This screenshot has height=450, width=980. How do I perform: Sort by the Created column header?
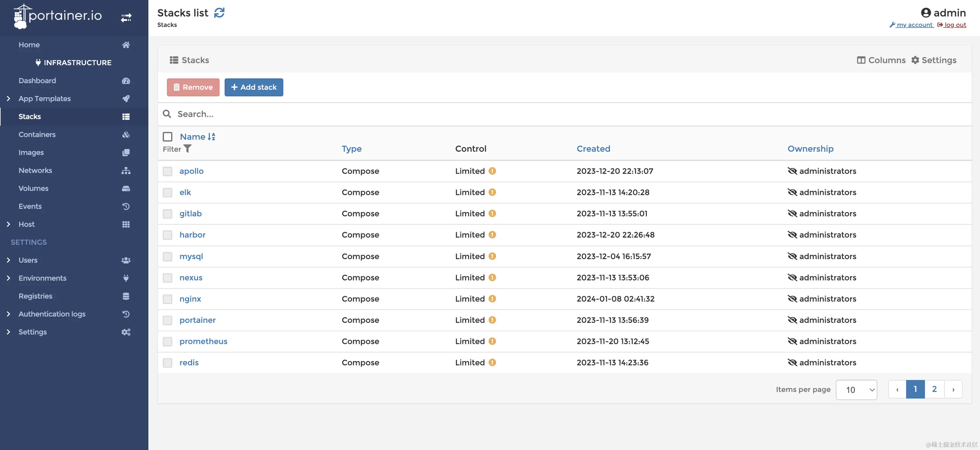coord(593,148)
